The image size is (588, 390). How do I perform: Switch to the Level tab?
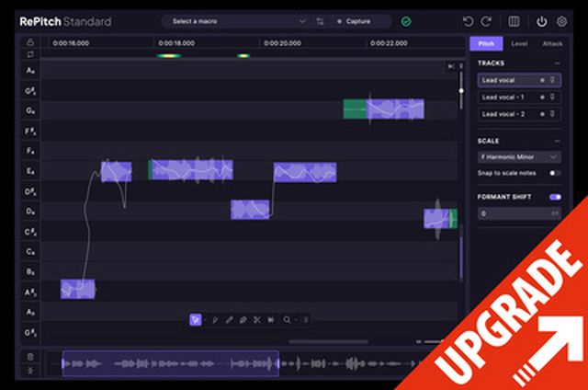coord(519,43)
